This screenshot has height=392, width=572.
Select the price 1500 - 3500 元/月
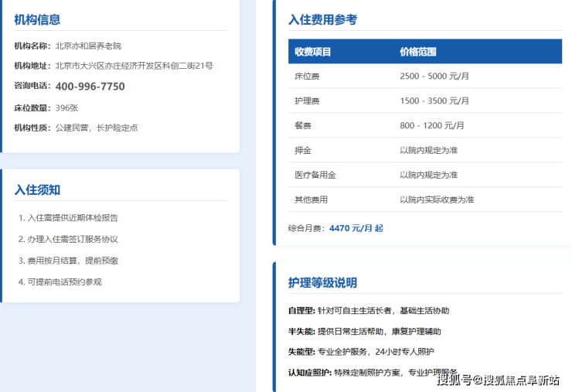[x=434, y=101]
